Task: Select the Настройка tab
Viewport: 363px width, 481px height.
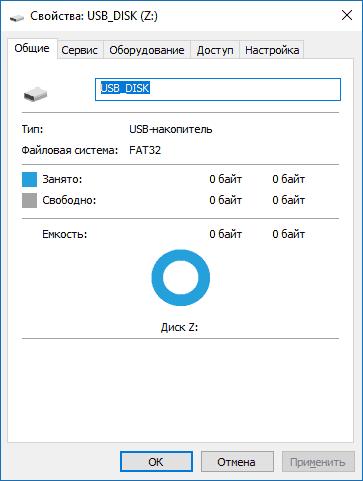Action: point(272,50)
